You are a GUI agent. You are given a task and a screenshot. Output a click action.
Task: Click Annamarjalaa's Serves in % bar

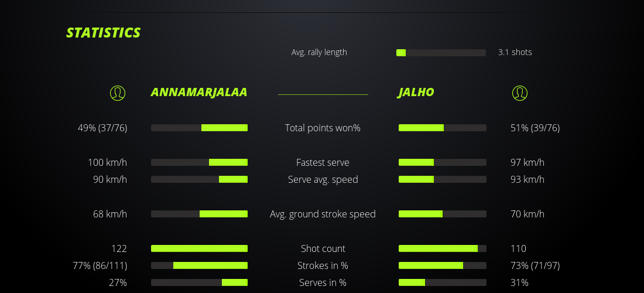tap(199, 282)
